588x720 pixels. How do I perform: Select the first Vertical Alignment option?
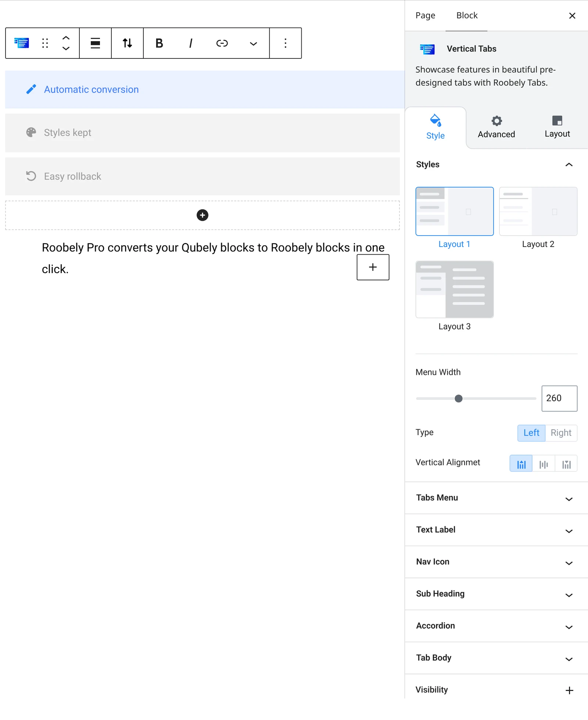coord(521,463)
